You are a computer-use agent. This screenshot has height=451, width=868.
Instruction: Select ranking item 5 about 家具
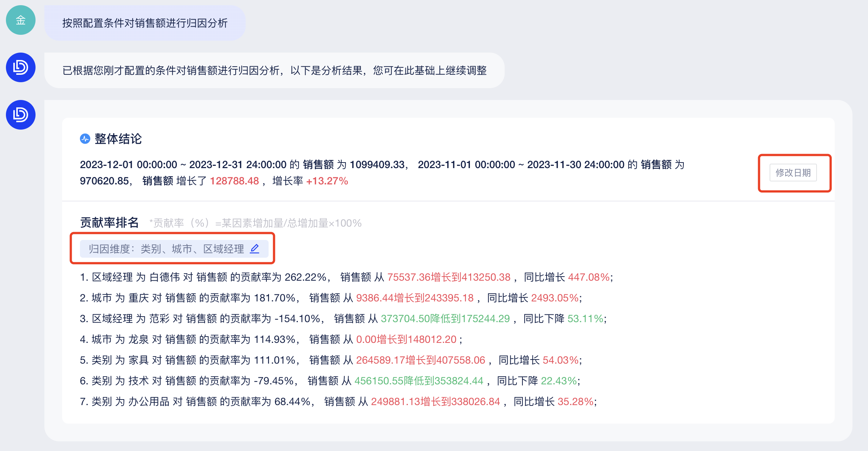point(330,360)
